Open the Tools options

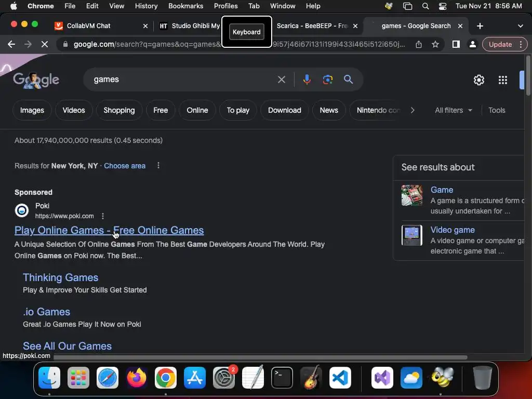point(497,110)
